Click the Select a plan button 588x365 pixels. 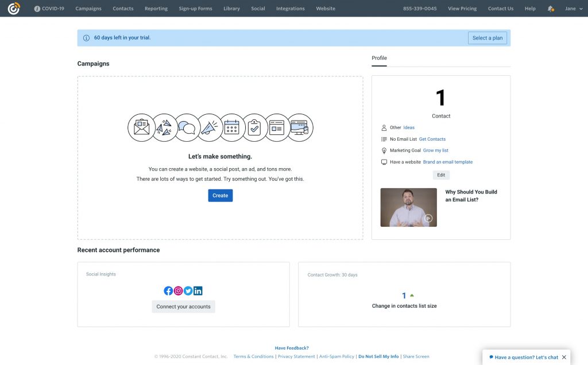pos(488,38)
